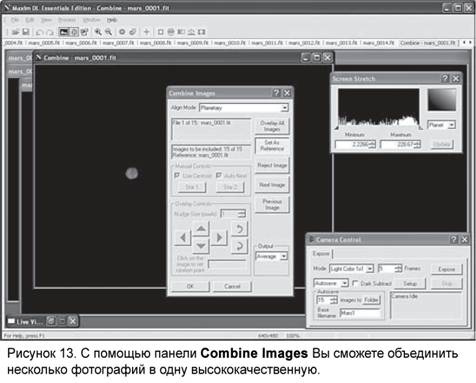Click the Reject Image button
This screenshot has height=383, width=476.
coord(272,165)
